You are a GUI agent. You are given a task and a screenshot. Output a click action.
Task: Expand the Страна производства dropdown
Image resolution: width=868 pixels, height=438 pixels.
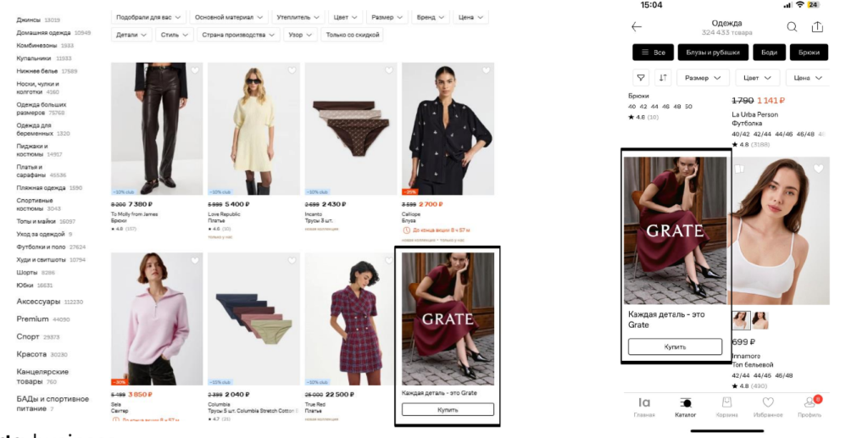point(238,35)
